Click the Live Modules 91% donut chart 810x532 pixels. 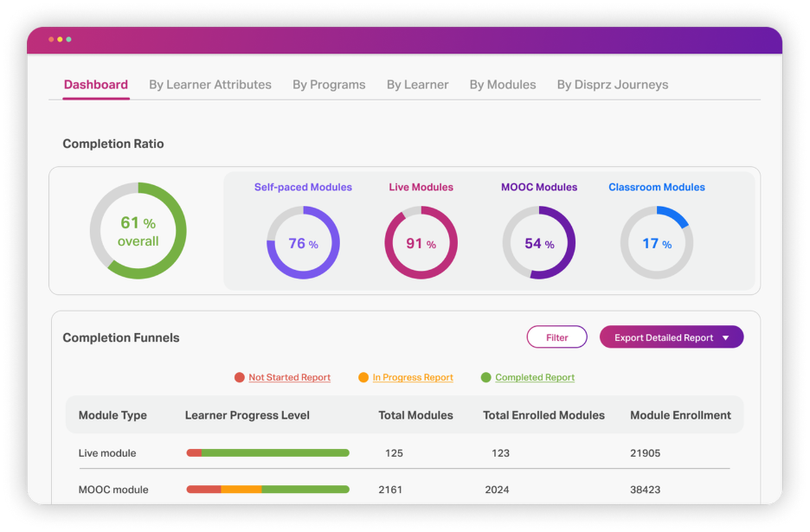point(421,243)
